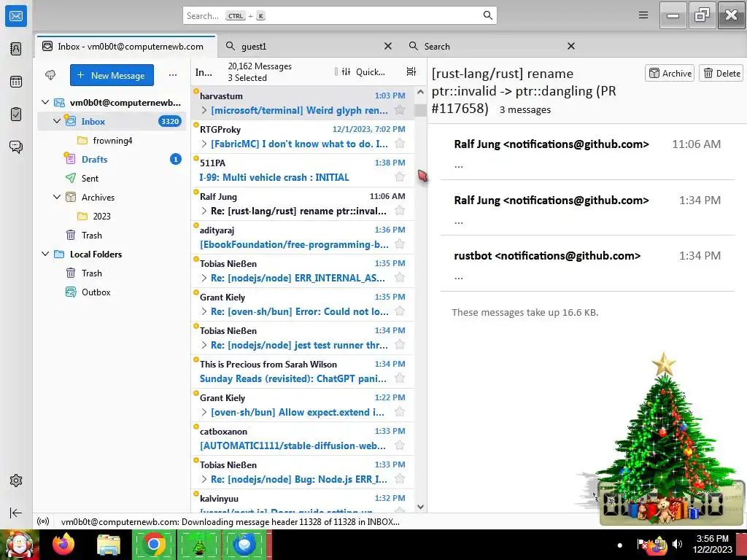The image size is (747, 560).
Task: Open the rustbot message summary
Action: (587, 265)
